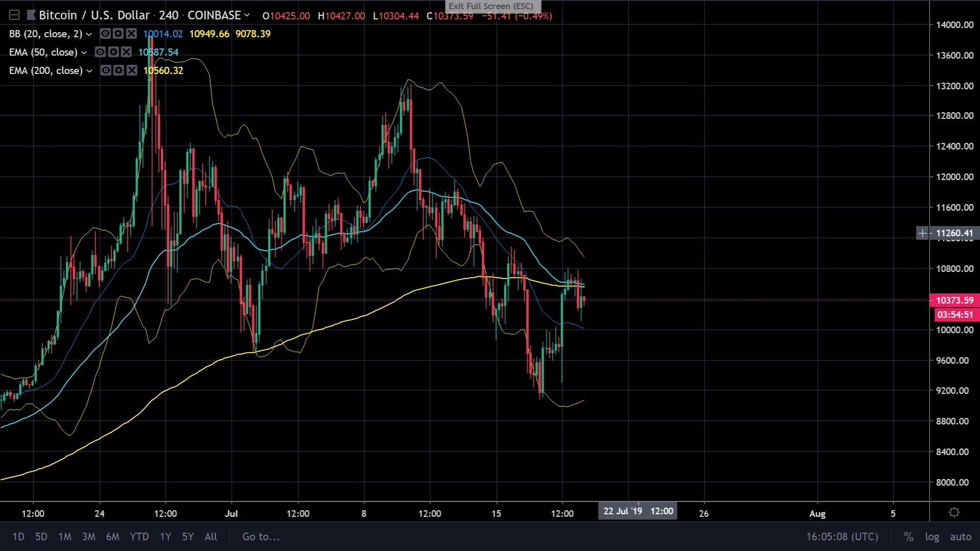This screenshot has height=551, width=980.
Task: Delete the EMA (200, close) indicator
Action: (132, 70)
